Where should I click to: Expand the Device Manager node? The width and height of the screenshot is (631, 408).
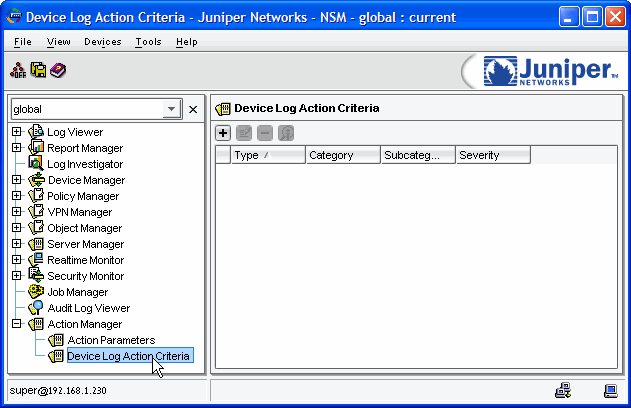pos(16,179)
